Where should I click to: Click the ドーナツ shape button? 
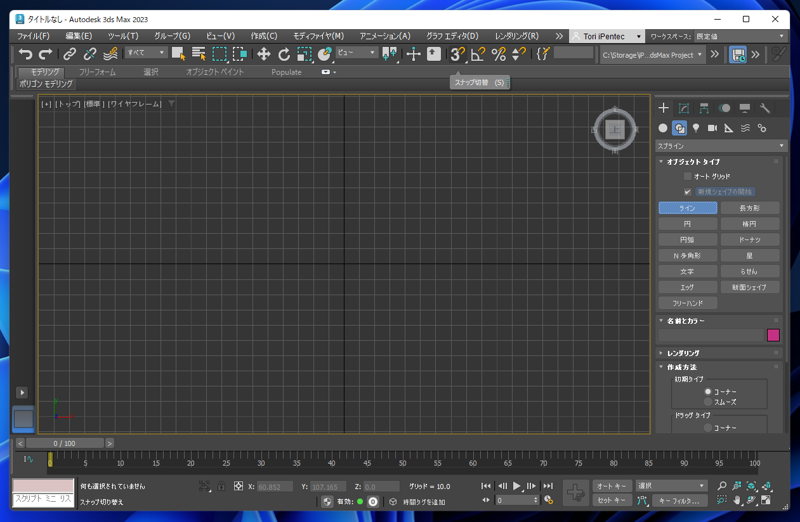pyautogui.click(x=749, y=240)
